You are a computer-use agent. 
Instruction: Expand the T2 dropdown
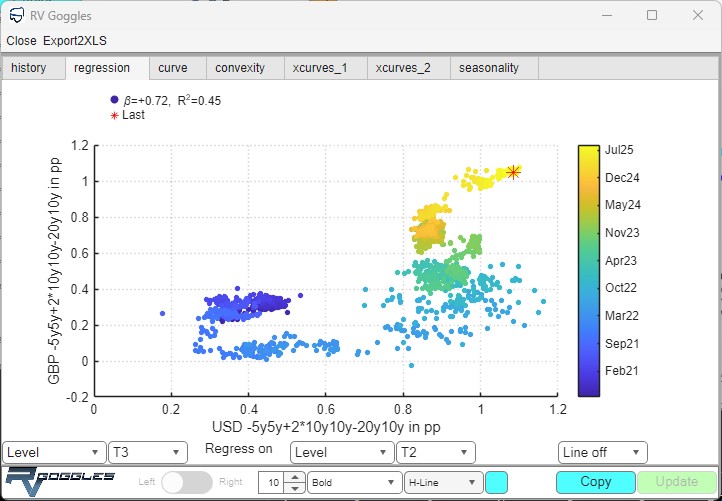click(436, 452)
